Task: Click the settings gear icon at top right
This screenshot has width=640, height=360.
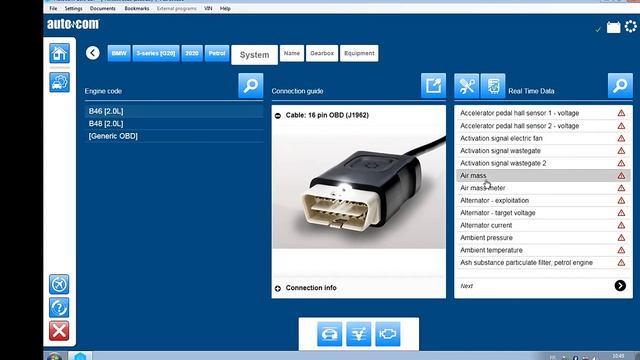Action: click(631, 27)
